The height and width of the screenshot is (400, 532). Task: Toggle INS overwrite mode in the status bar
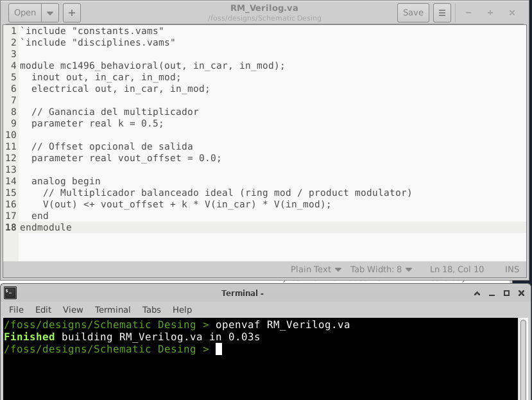click(511, 269)
